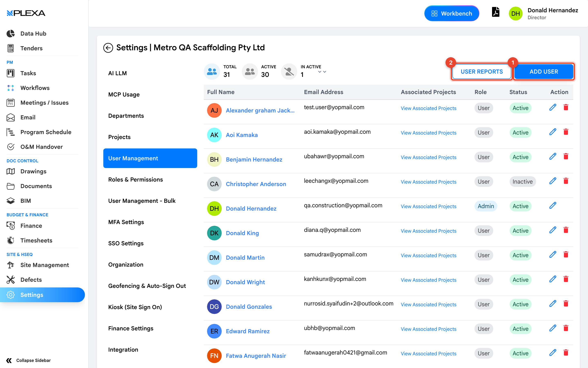The width and height of the screenshot is (588, 368).
Task: Open the PDF document icon in header
Action: pos(496,12)
